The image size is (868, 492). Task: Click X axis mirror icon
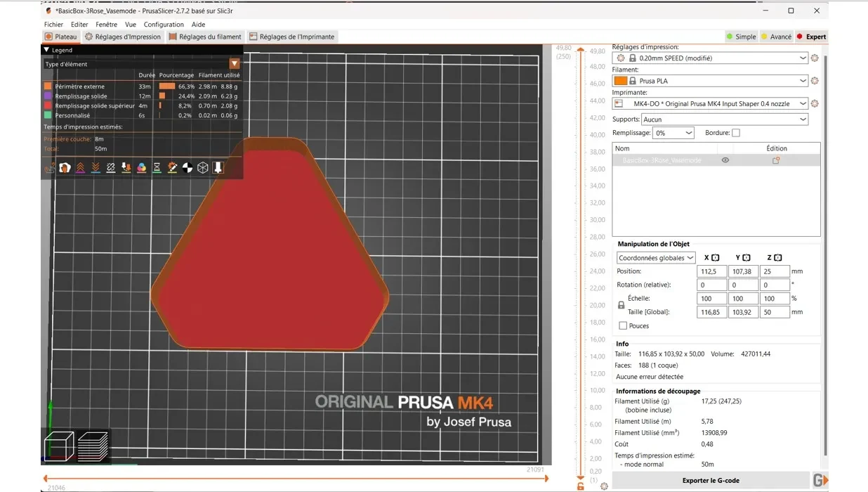[x=715, y=258]
